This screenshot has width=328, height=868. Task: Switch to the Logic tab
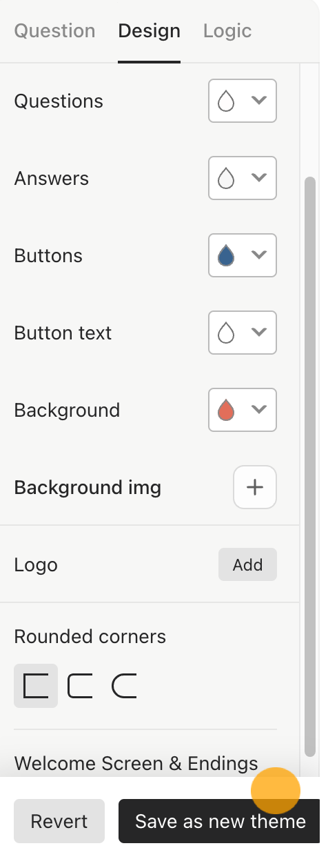(x=227, y=31)
